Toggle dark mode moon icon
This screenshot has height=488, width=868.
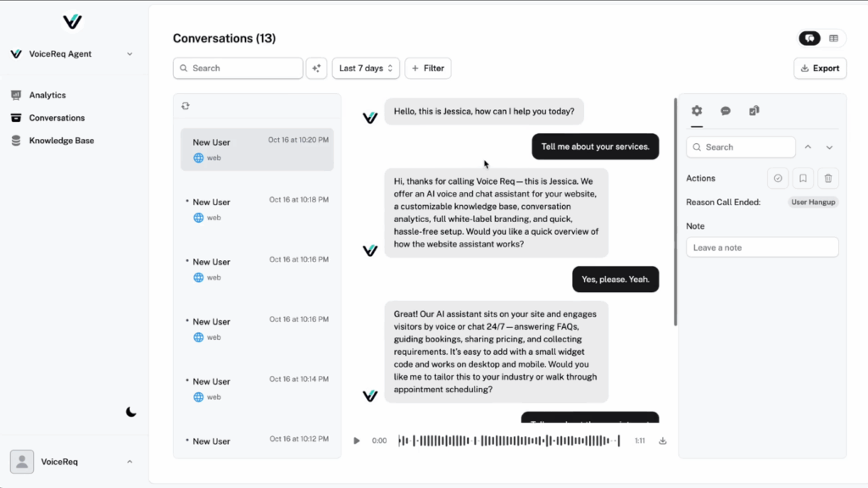tap(131, 412)
